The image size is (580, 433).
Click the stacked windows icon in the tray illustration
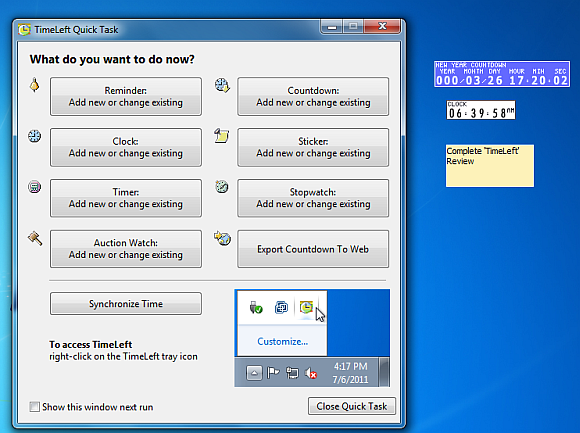(281, 307)
